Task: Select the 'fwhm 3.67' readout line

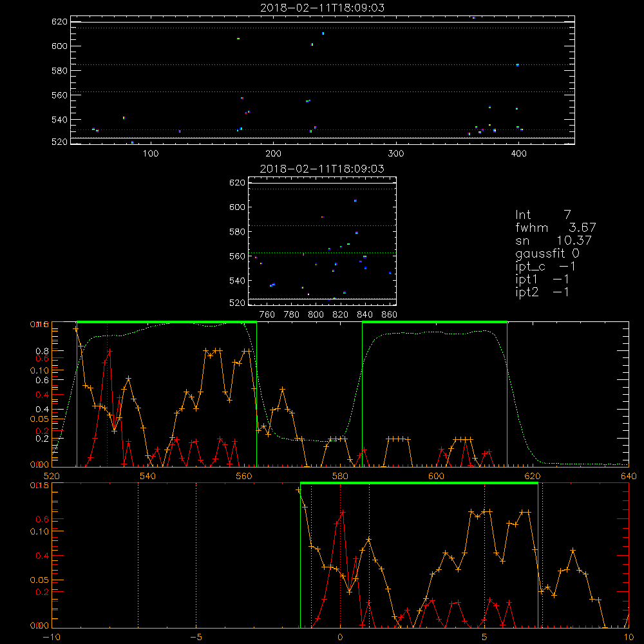Action: [x=555, y=227]
